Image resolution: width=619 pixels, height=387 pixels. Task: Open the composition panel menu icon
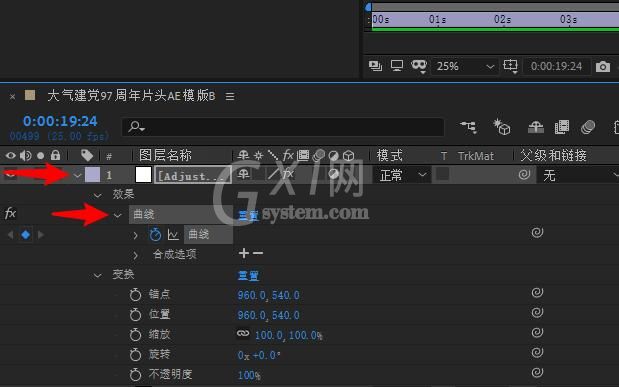[230, 96]
